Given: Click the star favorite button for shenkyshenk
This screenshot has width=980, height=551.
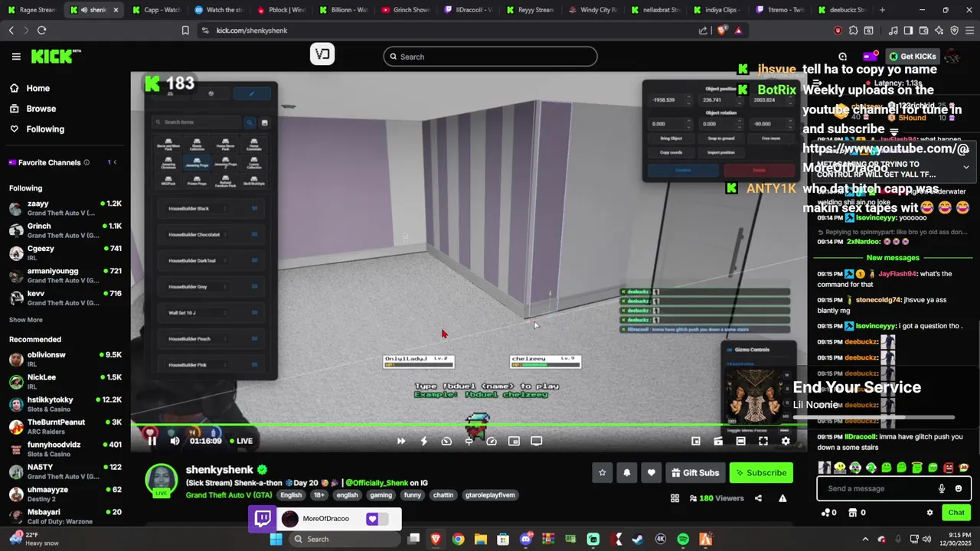Looking at the screenshot, I should tap(603, 473).
